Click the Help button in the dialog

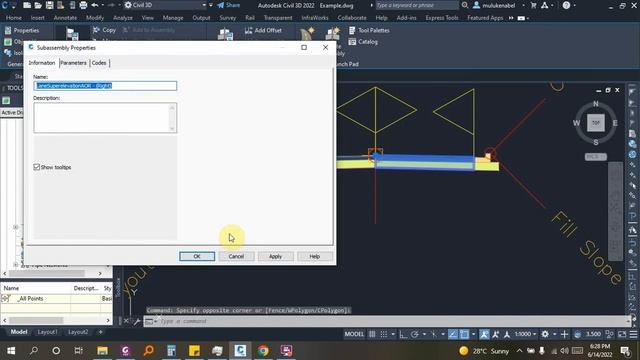(x=315, y=256)
